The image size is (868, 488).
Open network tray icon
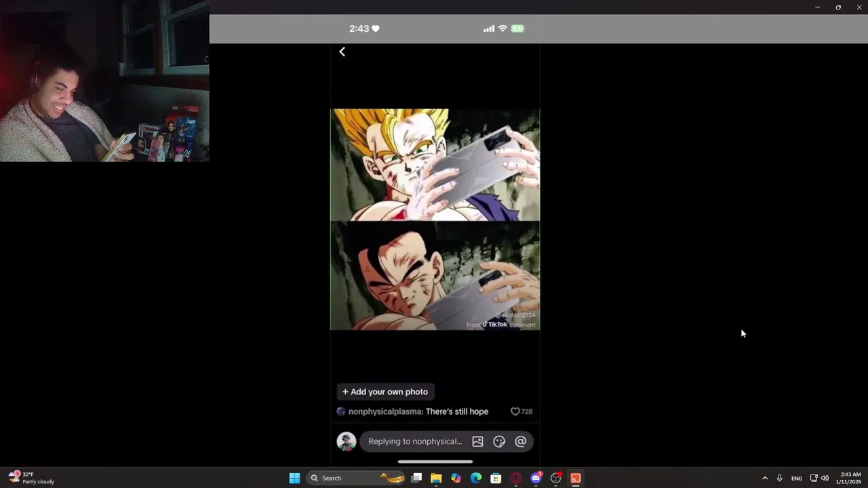tap(814, 478)
